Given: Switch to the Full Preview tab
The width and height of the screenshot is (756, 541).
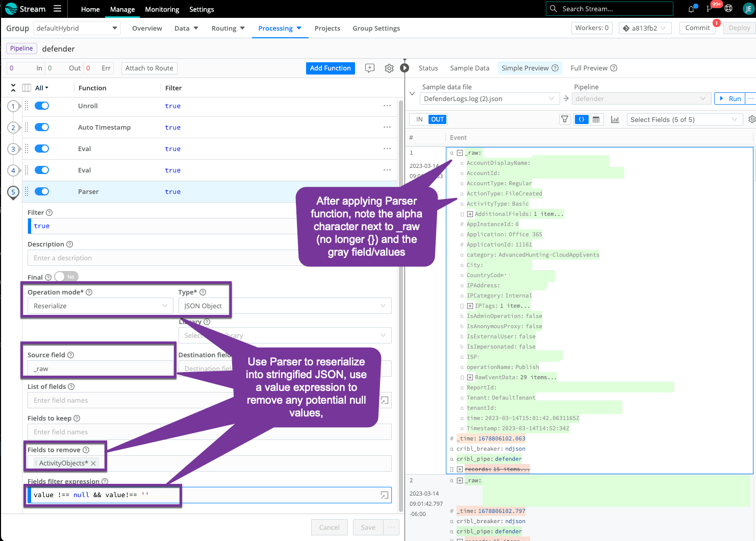Looking at the screenshot, I should coord(593,68).
